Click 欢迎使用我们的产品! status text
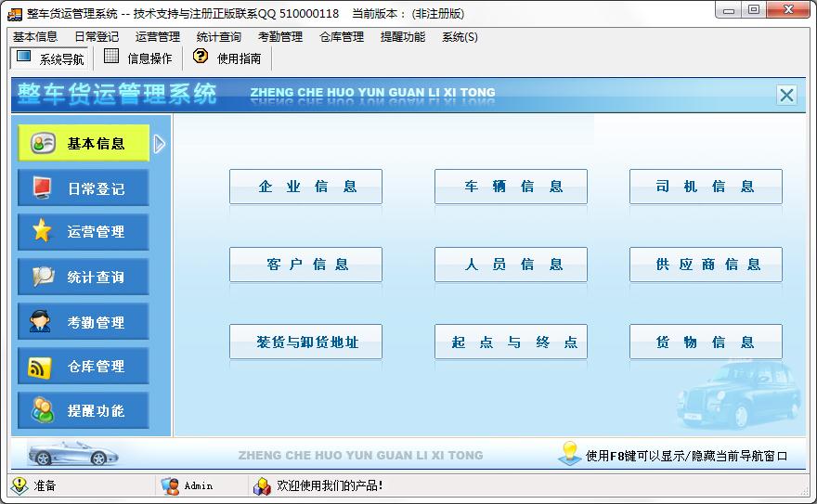 (x=330, y=485)
